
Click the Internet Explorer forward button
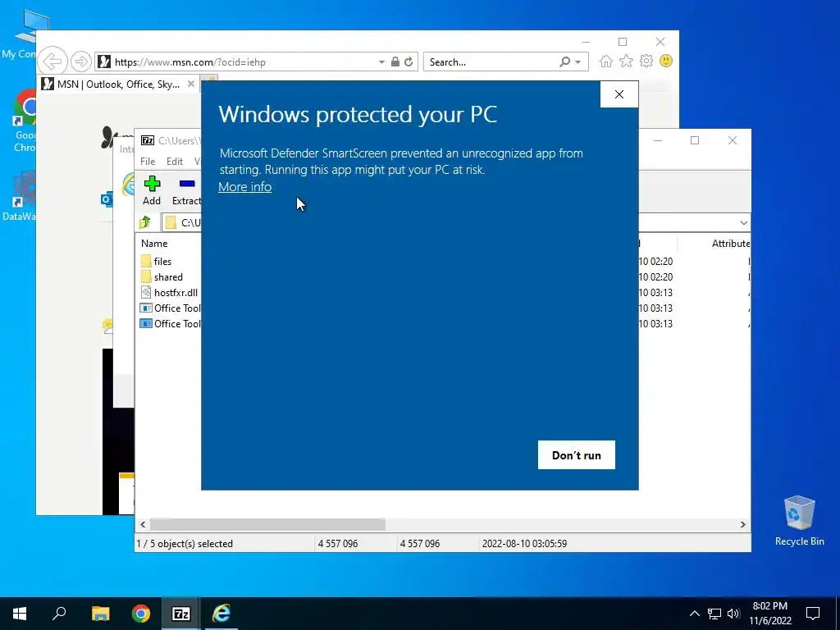81,62
